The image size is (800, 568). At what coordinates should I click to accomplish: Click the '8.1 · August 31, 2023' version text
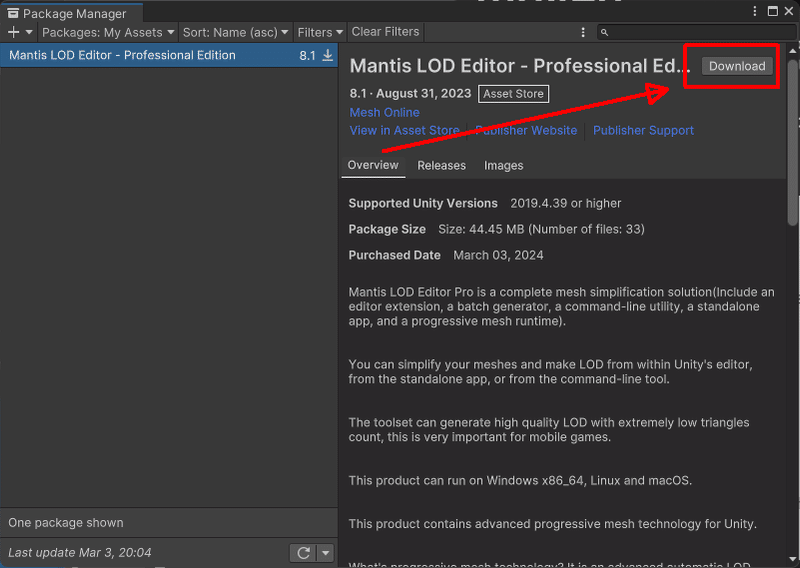point(410,93)
